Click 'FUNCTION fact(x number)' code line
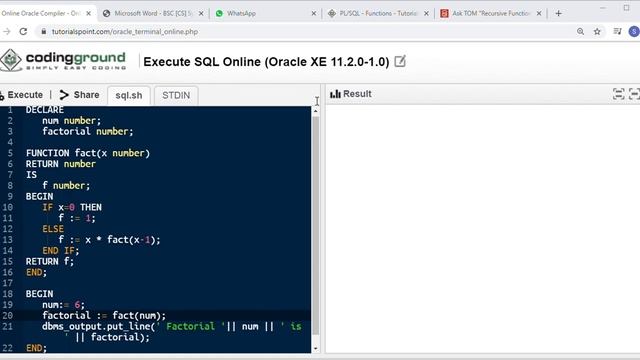640x360 pixels. click(x=88, y=153)
